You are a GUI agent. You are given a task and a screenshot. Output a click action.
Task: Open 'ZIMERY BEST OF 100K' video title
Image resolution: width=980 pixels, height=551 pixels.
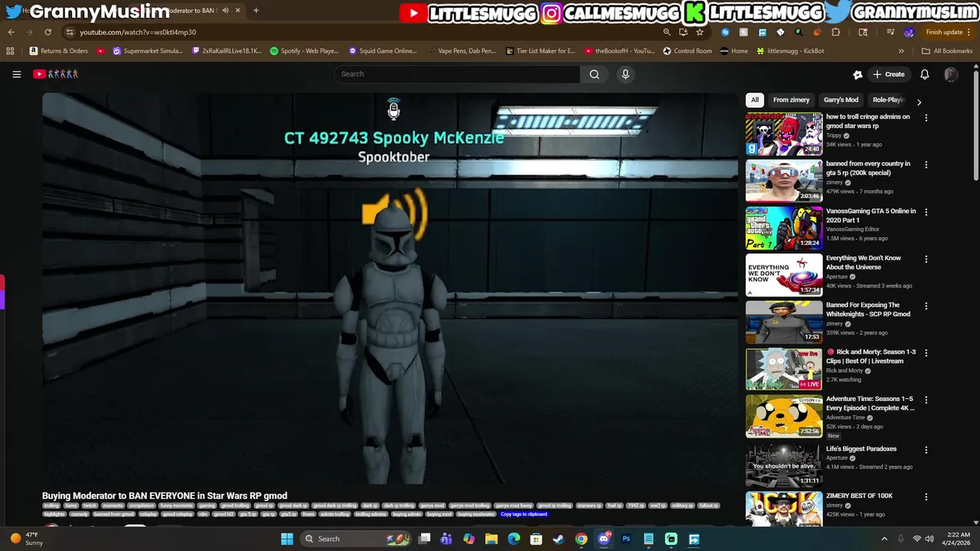coord(859,496)
